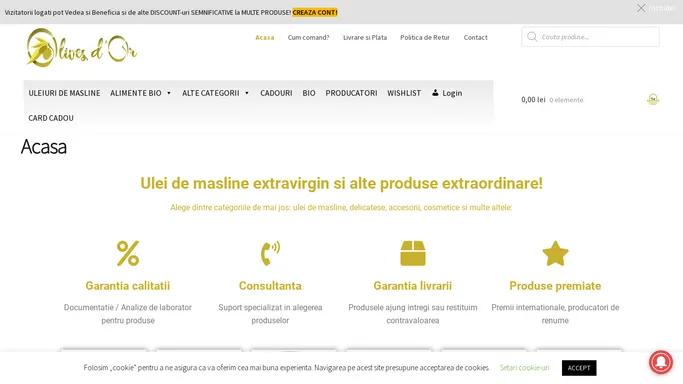Expand the ALIMENTE BIO dropdown arrow
This screenshot has height=384, width=683.
point(169,93)
